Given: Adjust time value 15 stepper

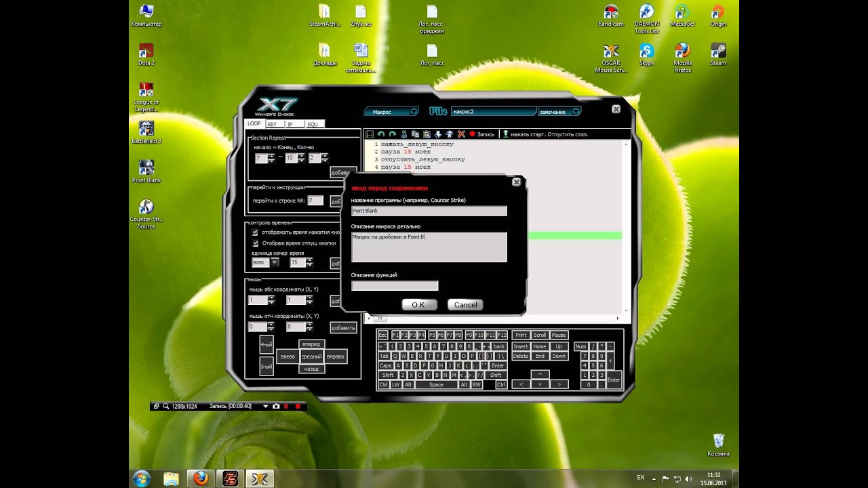Looking at the screenshot, I should (309, 262).
